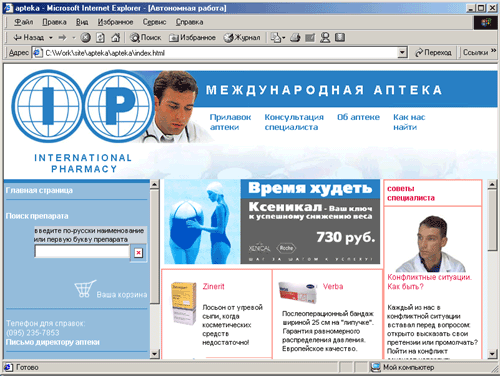Image resolution: width=500 pixels, height=376 pixels.
Task: Click right frame scrollbar up arrow
Action: (492, 184)
